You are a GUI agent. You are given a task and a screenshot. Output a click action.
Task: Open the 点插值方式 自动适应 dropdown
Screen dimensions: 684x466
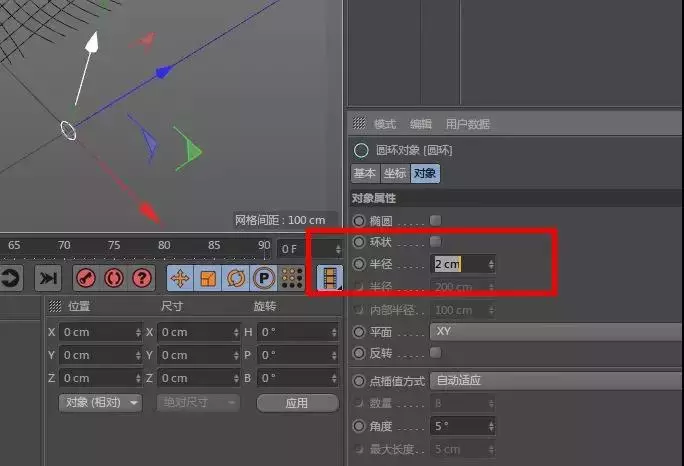coord(555,381)
